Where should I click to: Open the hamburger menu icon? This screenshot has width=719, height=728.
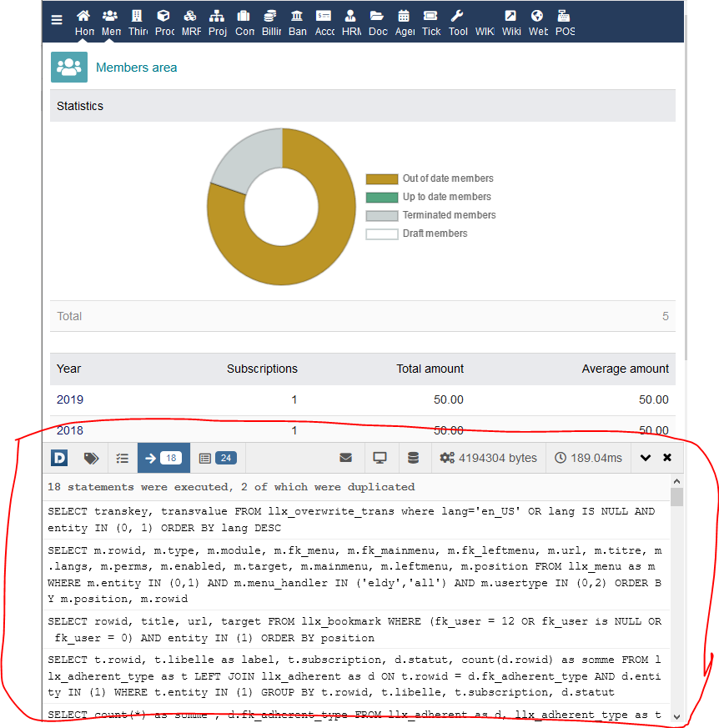point(57,21)
